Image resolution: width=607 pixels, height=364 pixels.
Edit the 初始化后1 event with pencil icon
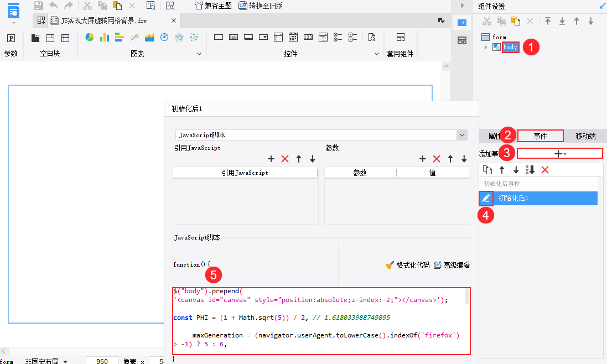coord(486,199)
